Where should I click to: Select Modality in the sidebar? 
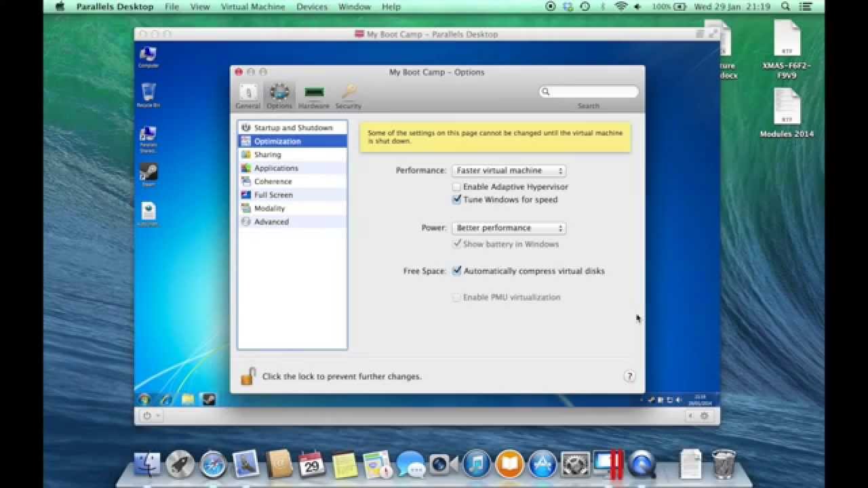[x=292, y=208]
